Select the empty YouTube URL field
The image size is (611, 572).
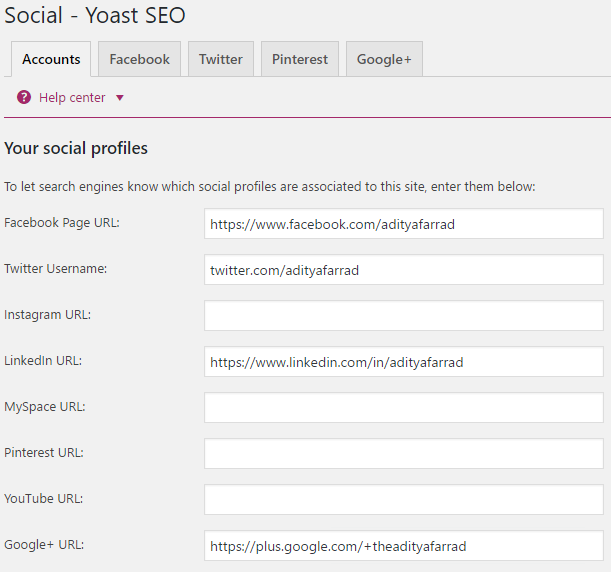click(403, 500)
